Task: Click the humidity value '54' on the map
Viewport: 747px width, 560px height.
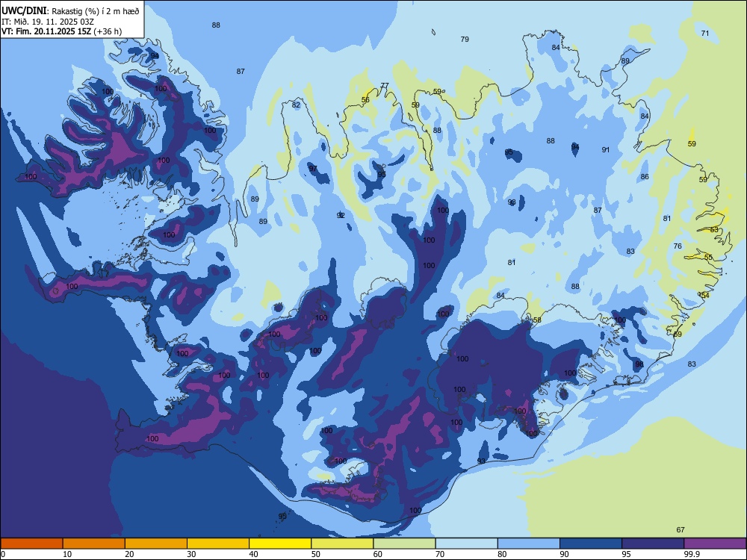Action: 705,295
